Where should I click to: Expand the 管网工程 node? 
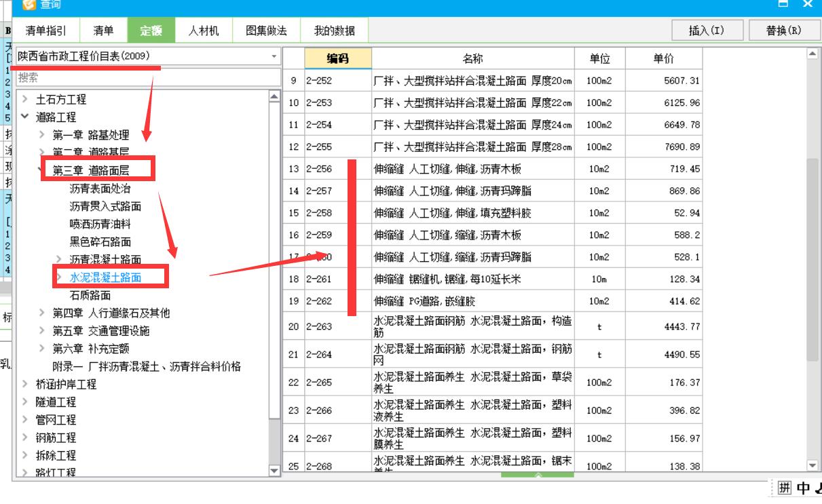(25, 419)
